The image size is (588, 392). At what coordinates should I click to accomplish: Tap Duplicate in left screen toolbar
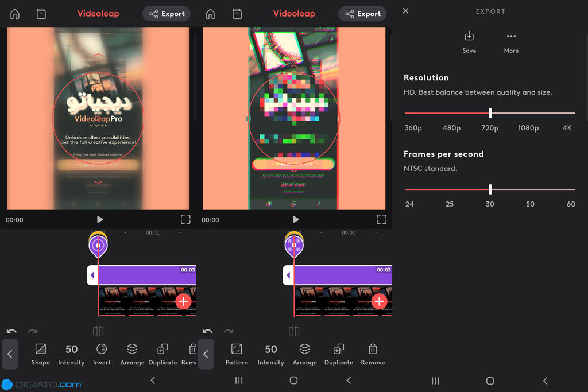click(163, 355)
